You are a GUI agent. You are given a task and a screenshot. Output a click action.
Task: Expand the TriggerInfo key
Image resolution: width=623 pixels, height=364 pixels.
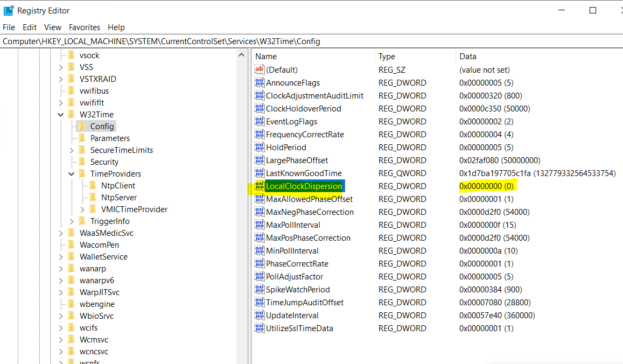[x=72, y=221]
